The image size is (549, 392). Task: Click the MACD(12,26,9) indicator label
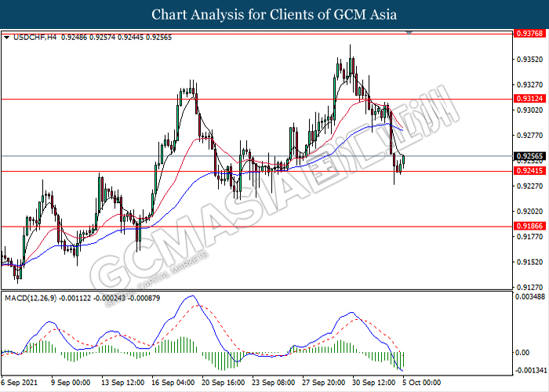pyautogui.click(x=31, y=298)
